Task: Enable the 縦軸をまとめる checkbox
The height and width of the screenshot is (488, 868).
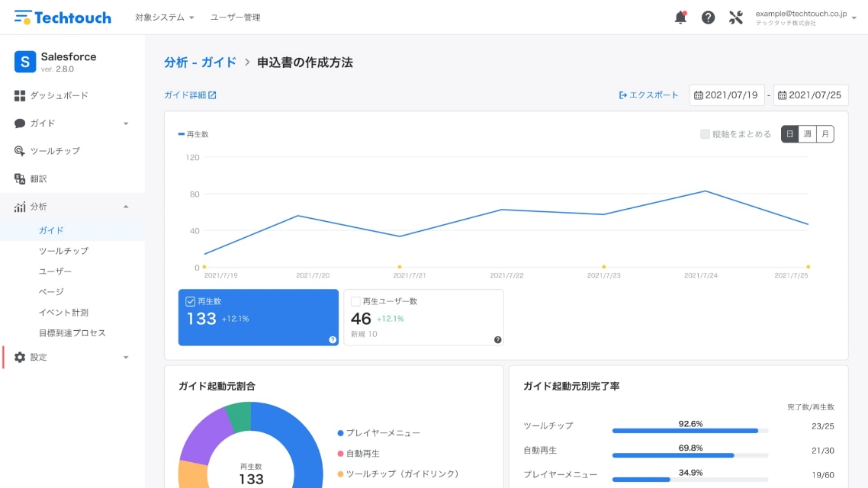Action: tap(705, 134)
